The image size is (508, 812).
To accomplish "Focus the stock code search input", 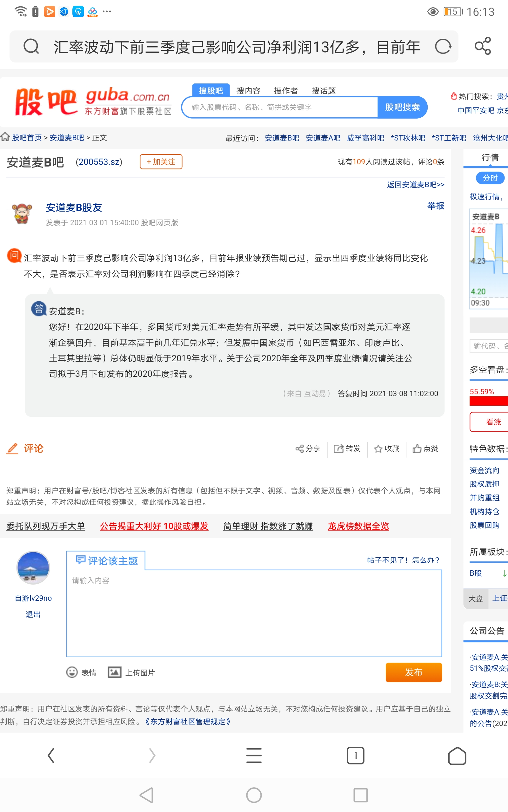I will (279, 107).
